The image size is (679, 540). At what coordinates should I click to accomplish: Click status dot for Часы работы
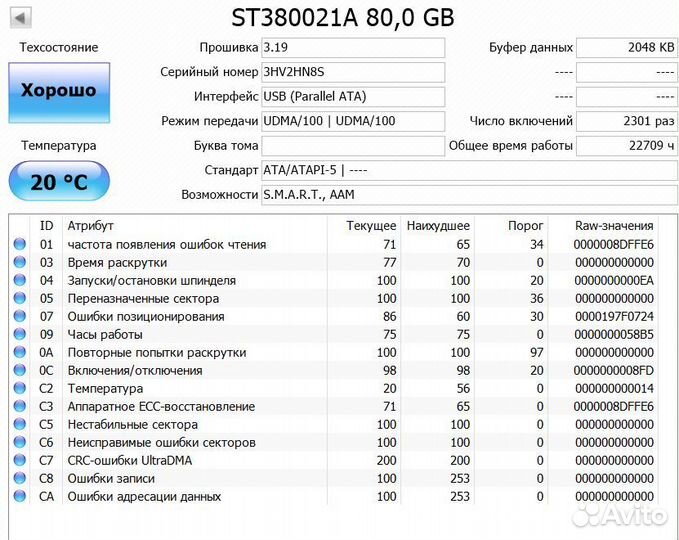[x=19, y=334]
